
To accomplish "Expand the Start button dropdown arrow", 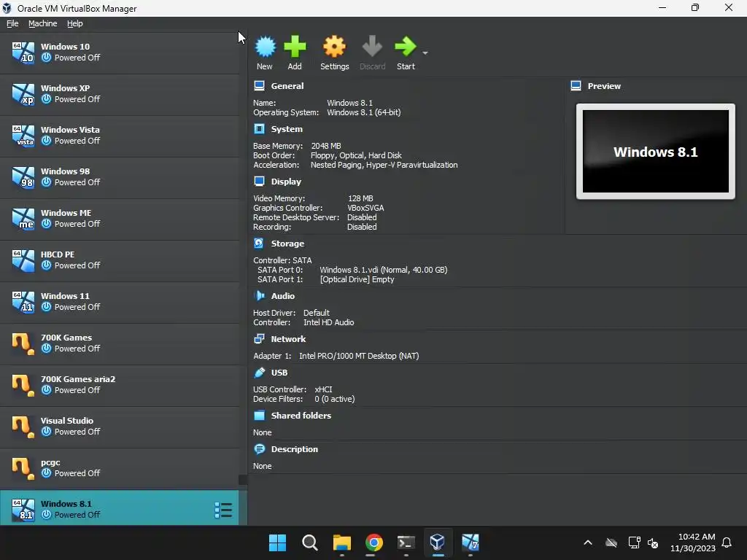I will click(425, 52).
